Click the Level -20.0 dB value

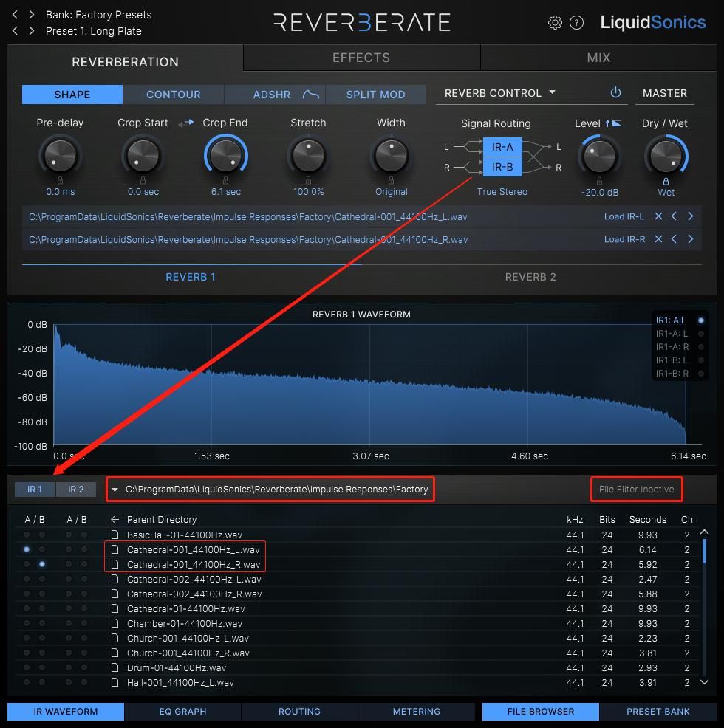pyautogui.click(x=599, y=192)
